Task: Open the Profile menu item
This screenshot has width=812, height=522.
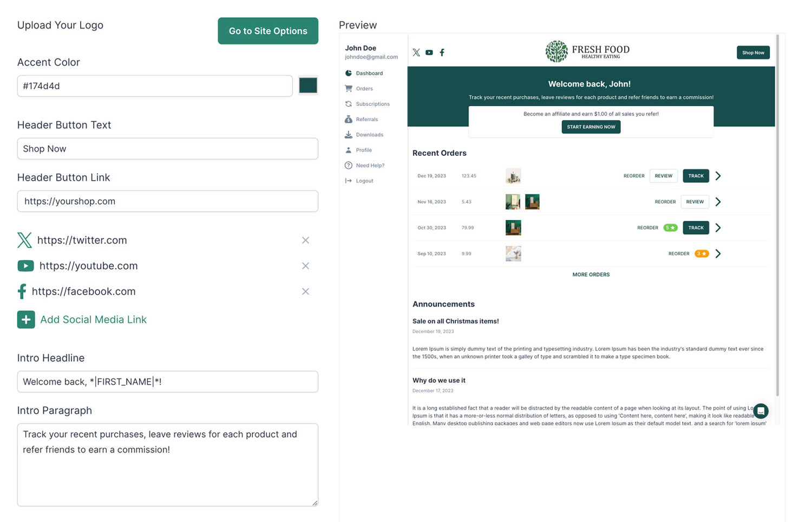Action: coord(364,150)
